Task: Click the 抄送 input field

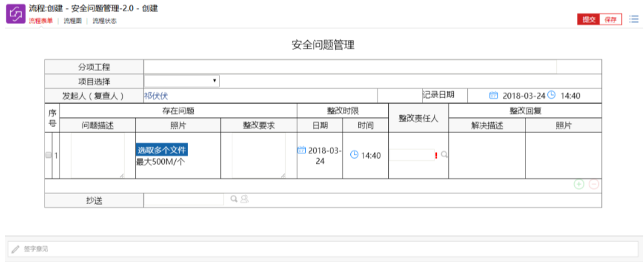Action: [x=184, y=199]
